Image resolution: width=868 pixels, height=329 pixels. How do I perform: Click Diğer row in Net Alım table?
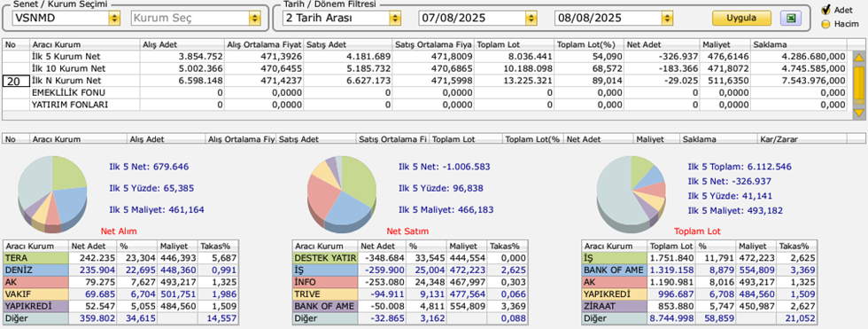(120, 319)
